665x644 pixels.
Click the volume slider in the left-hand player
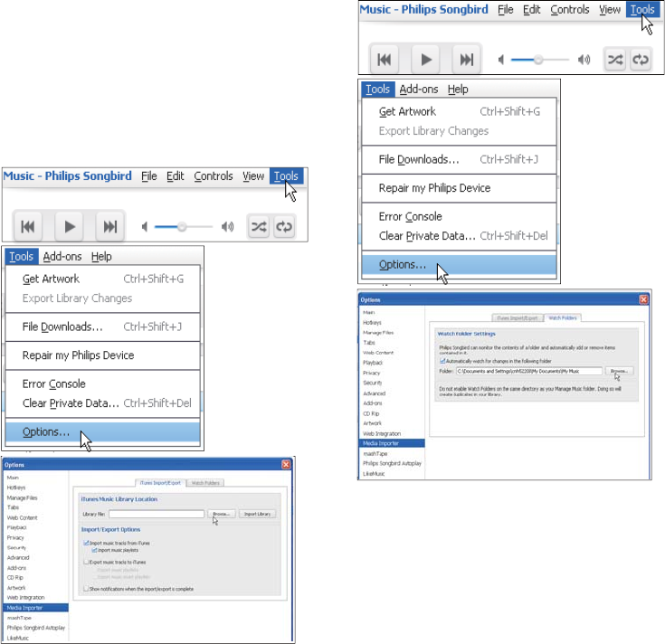pos(183,227)
